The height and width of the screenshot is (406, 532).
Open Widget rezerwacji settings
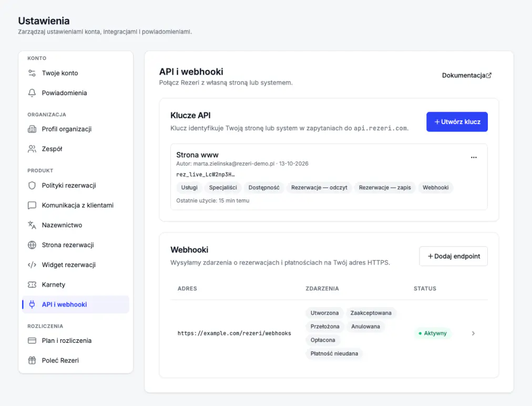(76, 265)
